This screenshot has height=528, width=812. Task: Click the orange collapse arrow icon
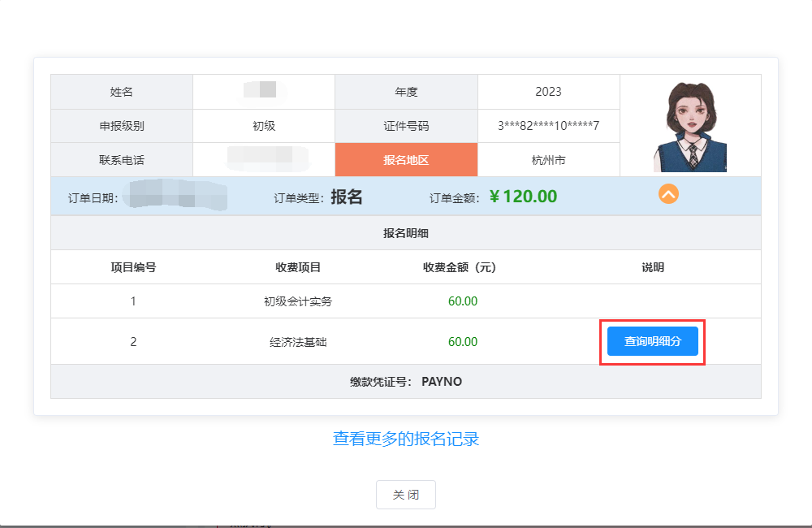click(x=667, y=195)
